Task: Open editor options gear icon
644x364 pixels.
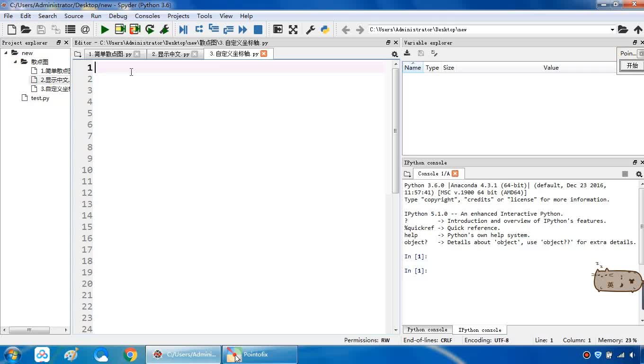Action: point(394,54)
